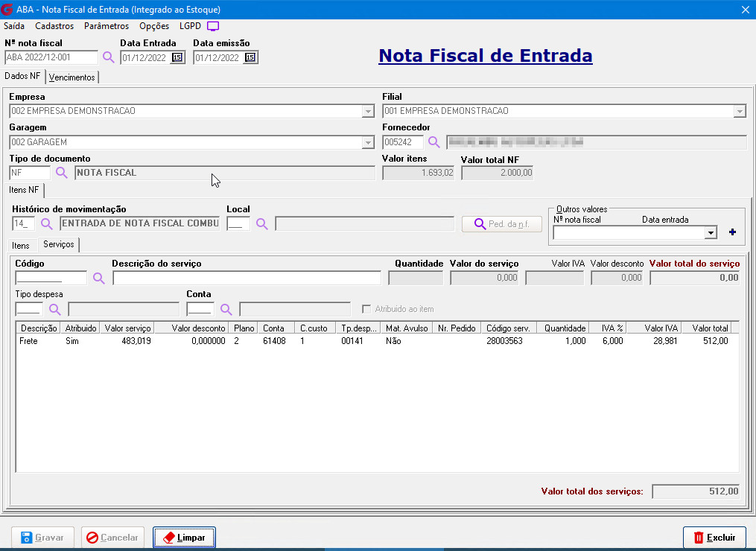The width and height of the screenshot is (756, 551).
Task: Click the application logo in the title bar
Action: point(7,9)
